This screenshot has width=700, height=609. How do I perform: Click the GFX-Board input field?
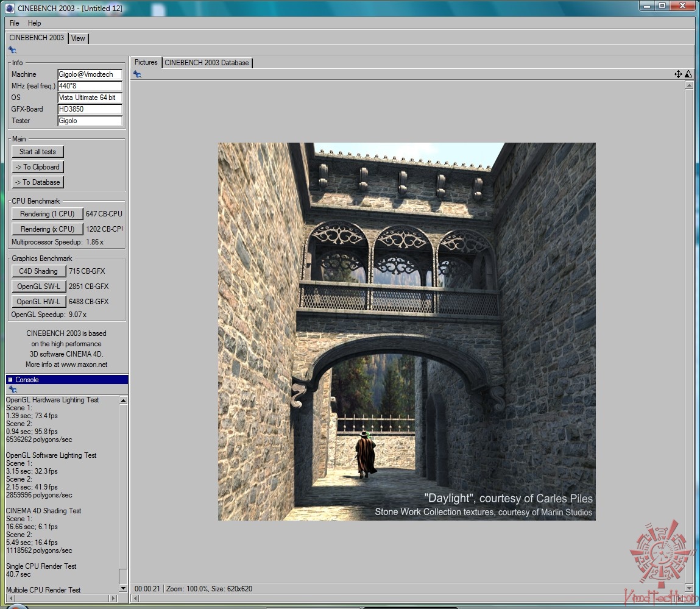(90, 109)
